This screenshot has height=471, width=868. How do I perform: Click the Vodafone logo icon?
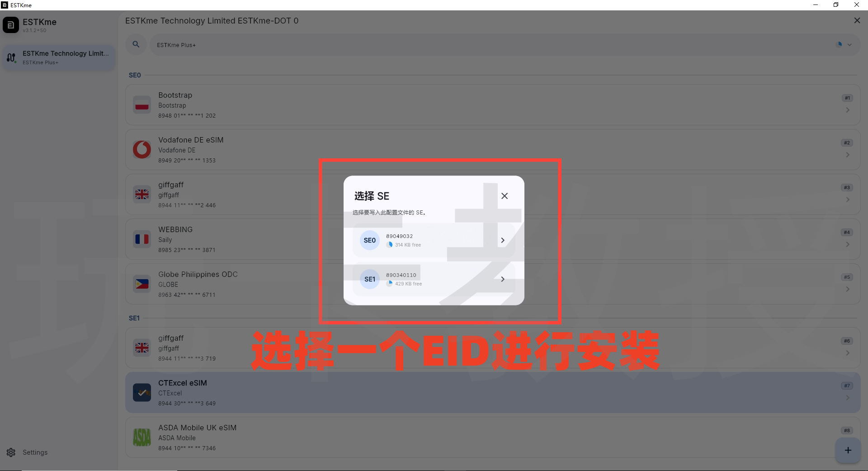click(142, 149)
